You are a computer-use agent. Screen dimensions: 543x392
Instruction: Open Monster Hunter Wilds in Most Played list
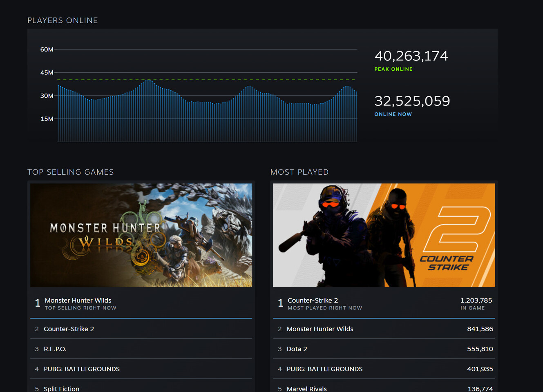tap(384, 329)
